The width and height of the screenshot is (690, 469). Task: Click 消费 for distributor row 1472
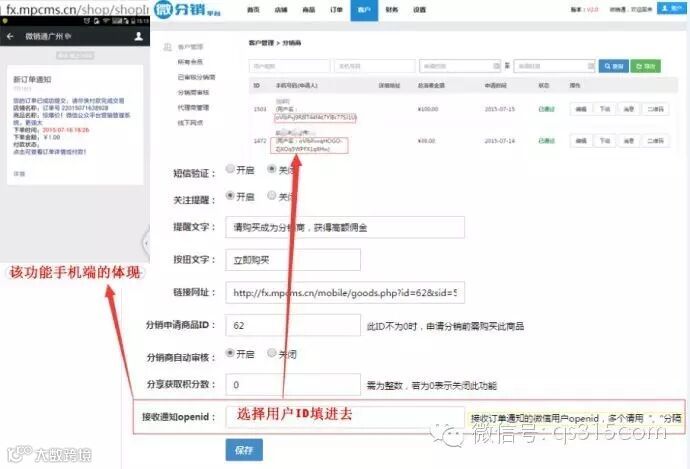(x=628, y=141)
